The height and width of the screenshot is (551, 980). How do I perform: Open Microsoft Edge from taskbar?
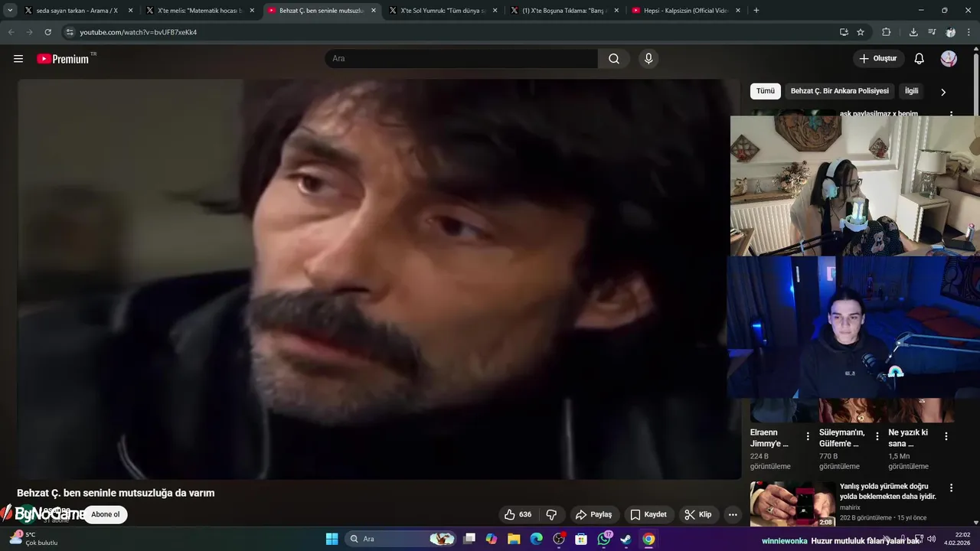point(536,539)
